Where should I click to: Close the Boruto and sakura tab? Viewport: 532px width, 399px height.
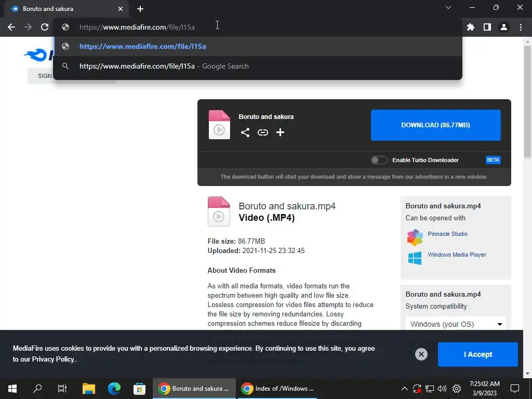click(121, 9)
